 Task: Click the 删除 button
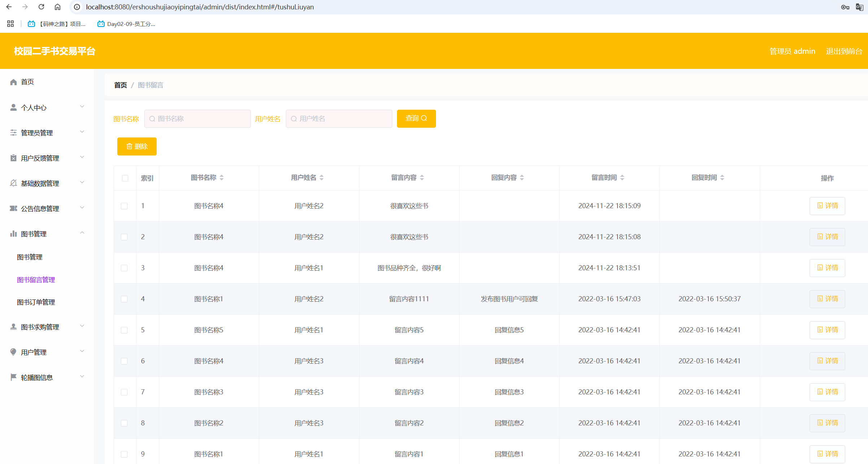pyautogui.click(x=137, y=146)
